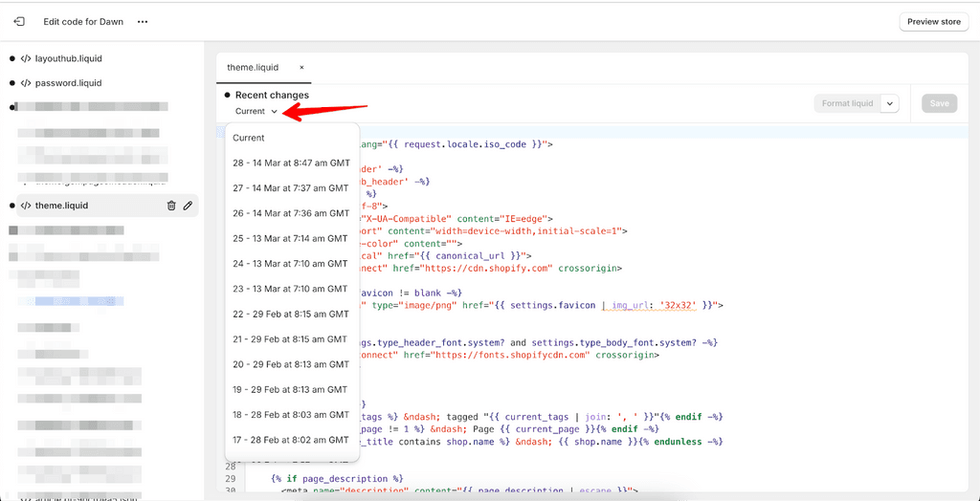Select version 20 - 29 Feb at 8:13 am

pos(293,364)
